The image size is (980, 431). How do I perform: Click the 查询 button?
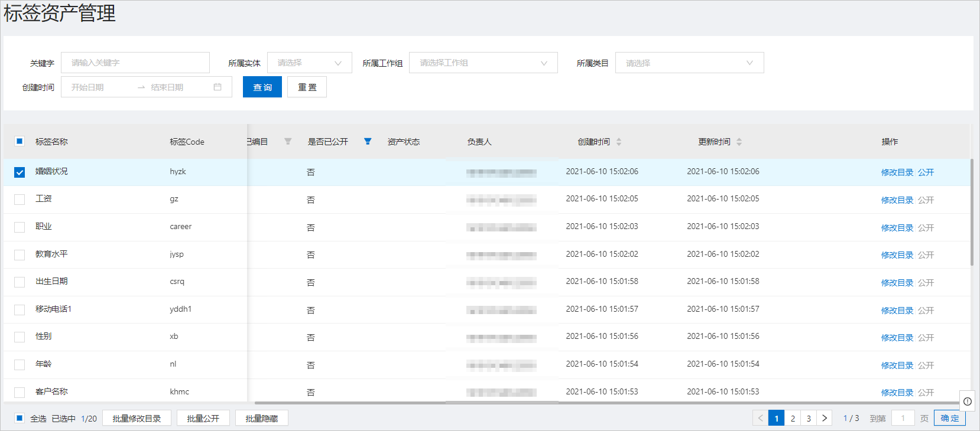[262, 87]
